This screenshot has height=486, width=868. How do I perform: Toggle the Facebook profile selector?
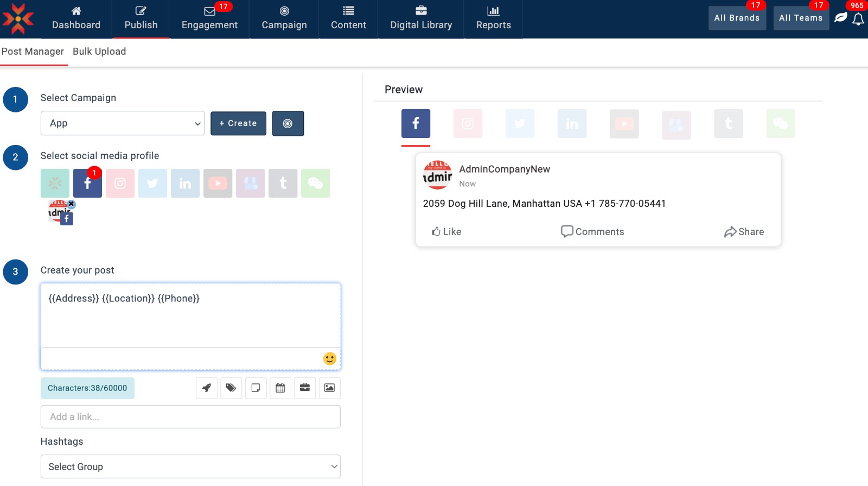(x=87, y=184)
